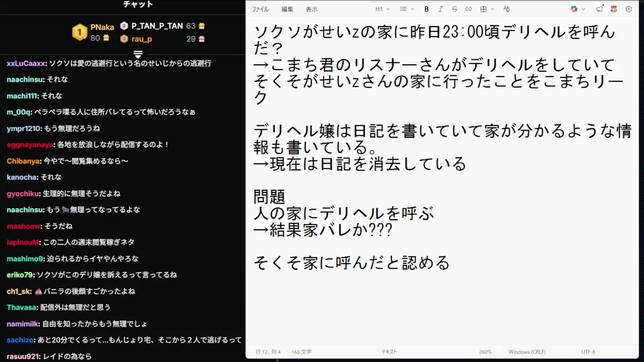Open the bullet list style dropdown
This screenshot has height=362, width=644.
click(x=407, y=9)
